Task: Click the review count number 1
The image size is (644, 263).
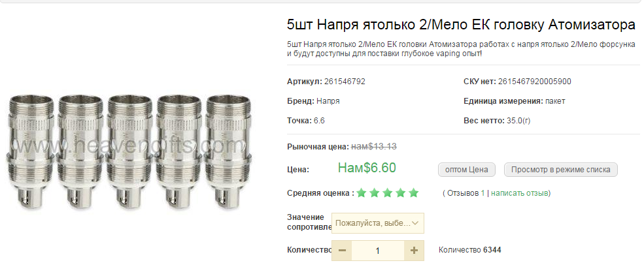Action: coord(483,193)
